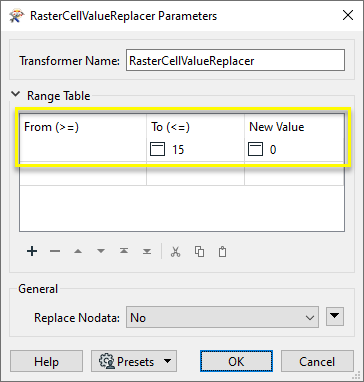
Task: Cut row with scissors icon
Action: coord(175,252)
